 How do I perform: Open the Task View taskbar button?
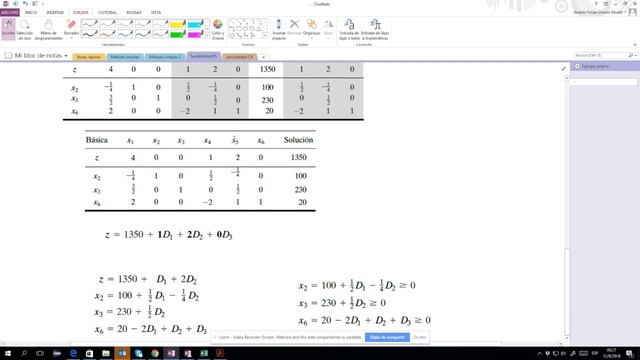point(40,353)
